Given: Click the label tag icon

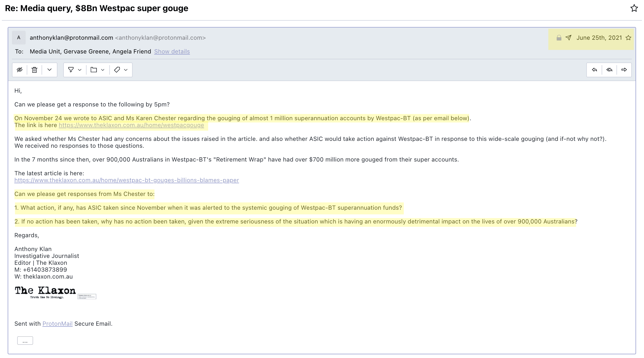Looking at the screenshot, I should pyautogui.click(x=117, y=70).
